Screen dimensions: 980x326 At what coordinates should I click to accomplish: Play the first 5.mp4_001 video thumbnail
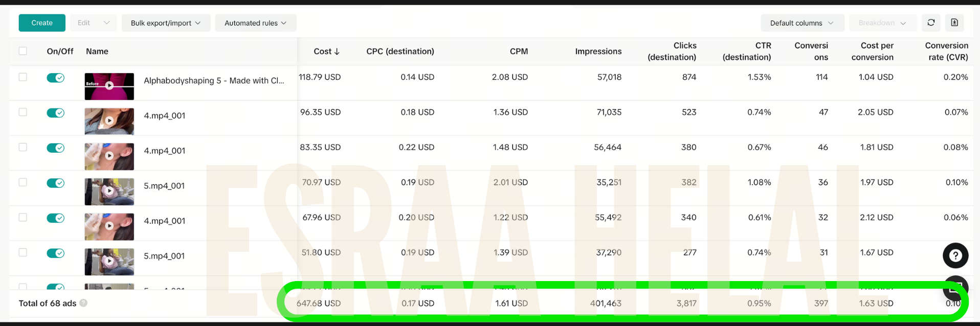click(109, 191)
